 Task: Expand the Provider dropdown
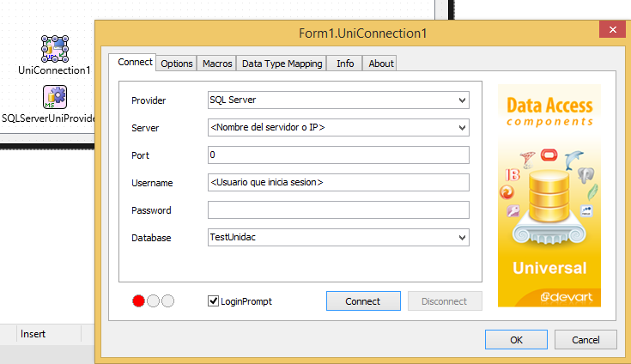[463, 100]
